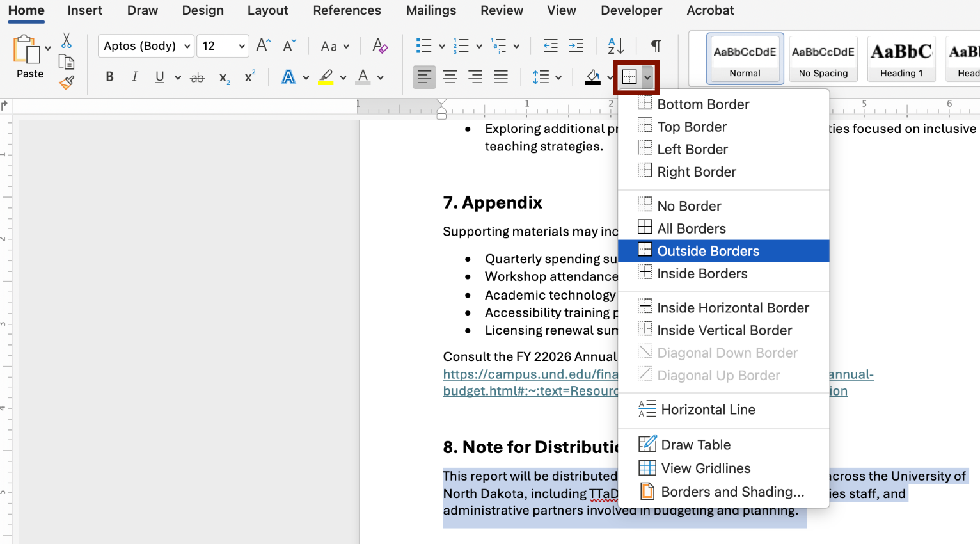This screenshot has width=980, height=544.
Task: Open Borders and Shading… dialog
Action: tap(732, 492)
